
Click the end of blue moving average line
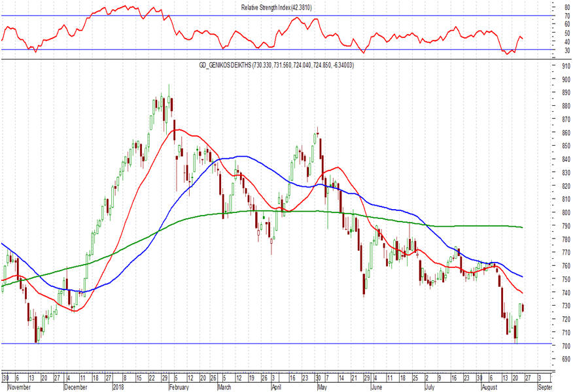coord(522,276)
